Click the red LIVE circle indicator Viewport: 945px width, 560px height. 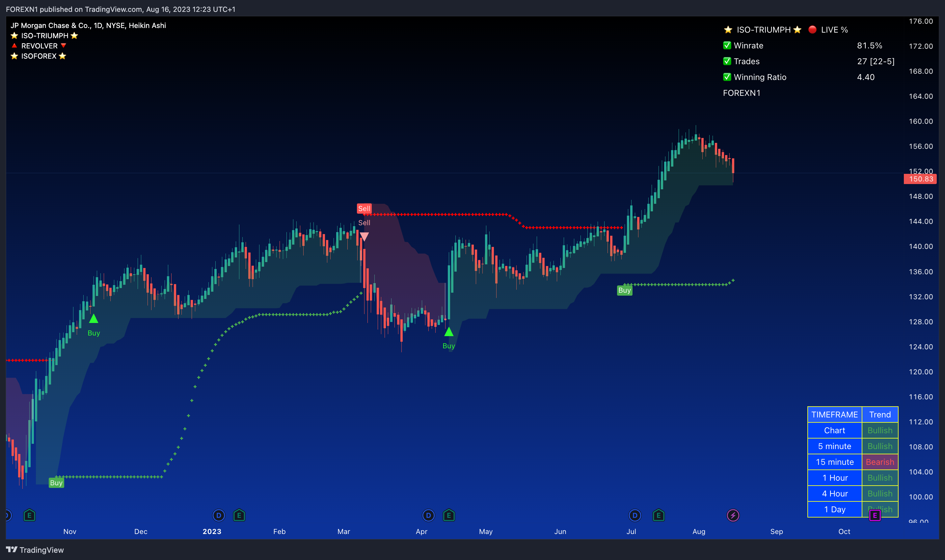click(812, 29)
